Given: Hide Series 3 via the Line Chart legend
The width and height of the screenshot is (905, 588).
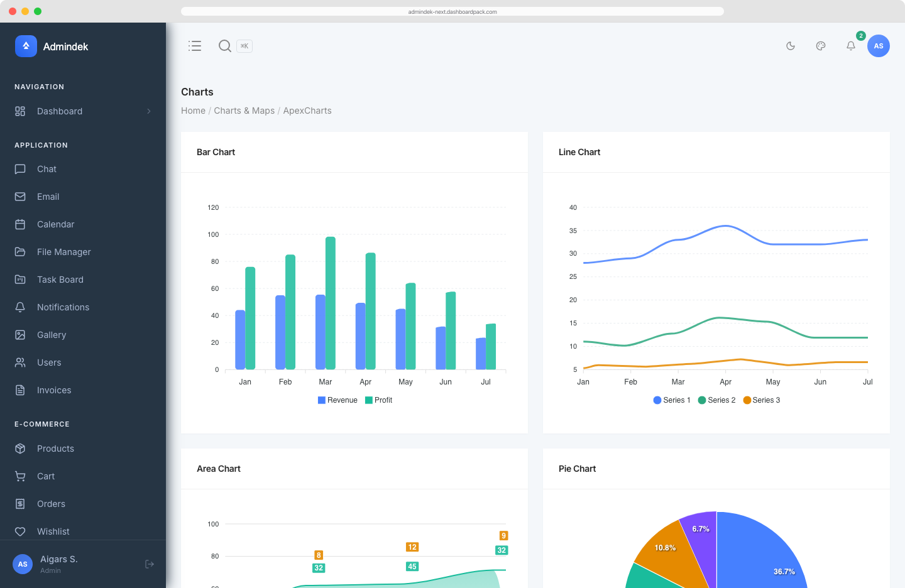Looking at the screenshot, I should (x=762, y=400).
